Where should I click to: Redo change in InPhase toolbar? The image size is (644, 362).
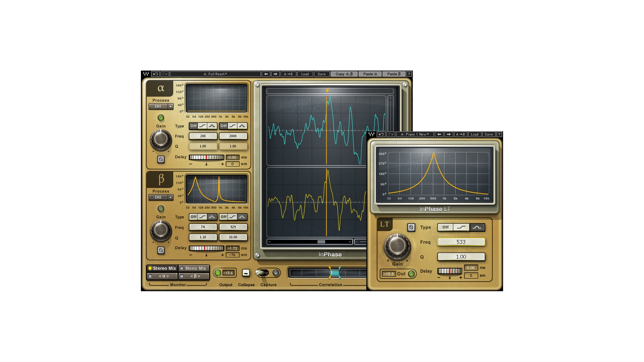pyautogui.click(x=165, y=74)
